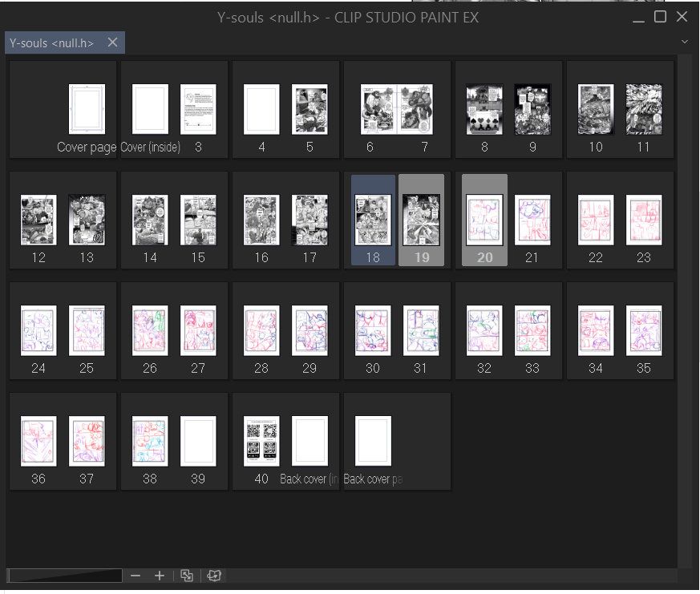Pick page 28 sketch thumbnail
The image size is (700, 594).
click(261, 331)
